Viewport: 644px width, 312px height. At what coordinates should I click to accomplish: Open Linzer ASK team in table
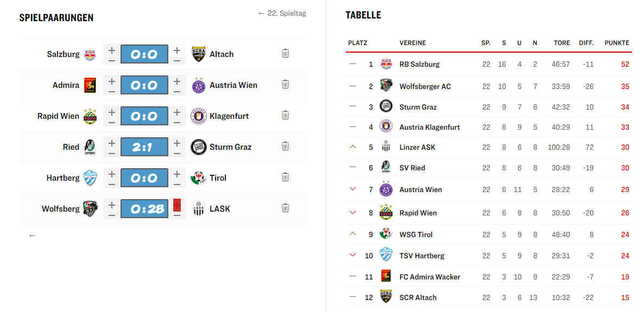[417, 147]
